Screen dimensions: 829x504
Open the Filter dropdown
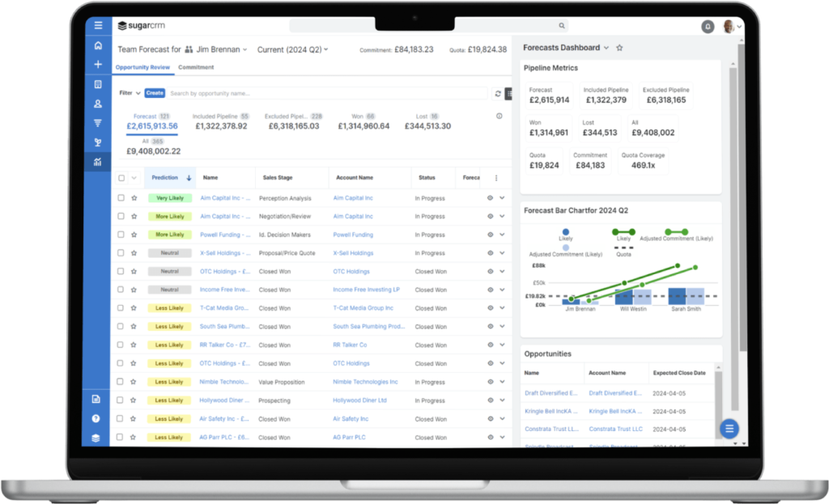(130, 93)
